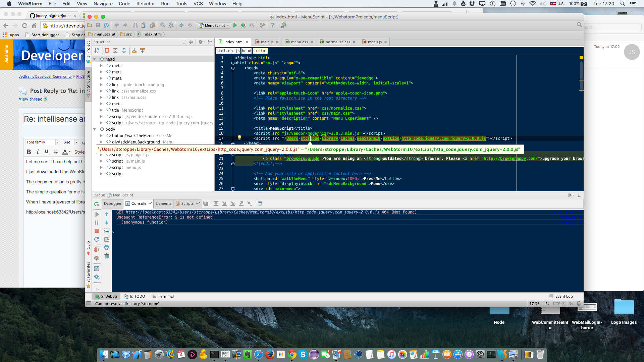
Task: Toggle Autoscroll from Source in Structure
Action: pos(143,51)
